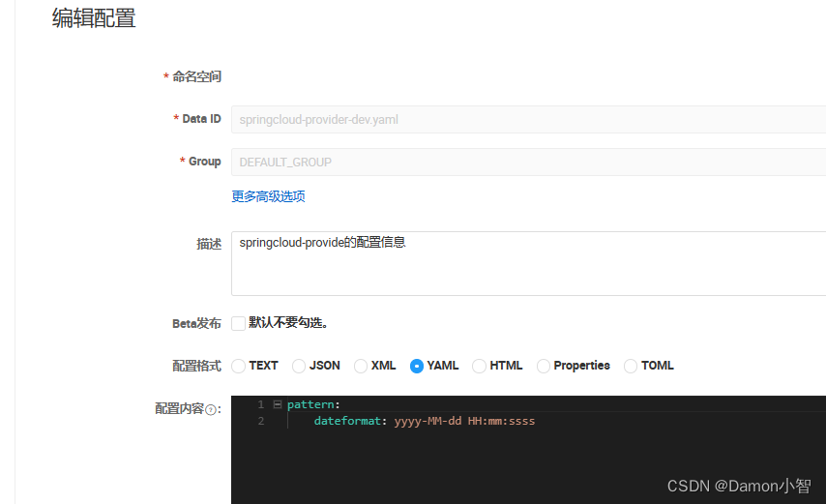Tick the Beta发布 checkbox
The height and width of the screenshot is (504, 826).
coord(238,323)
